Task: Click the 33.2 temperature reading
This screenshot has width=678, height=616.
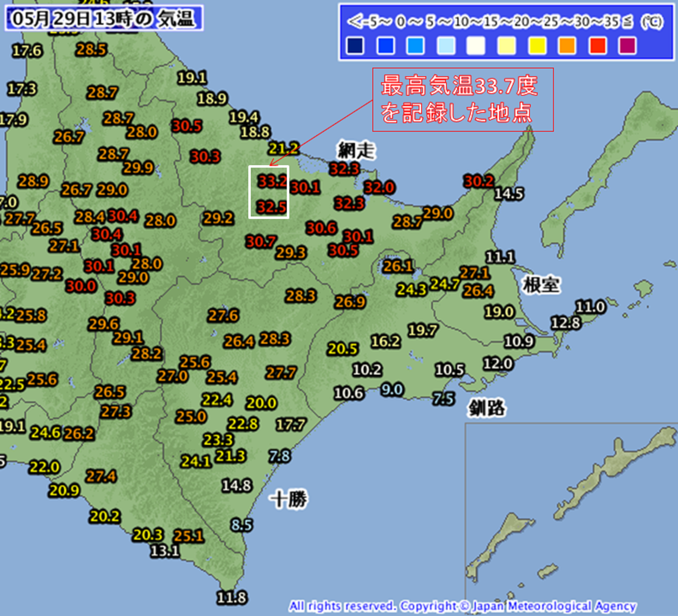Action: click(272, 181)
